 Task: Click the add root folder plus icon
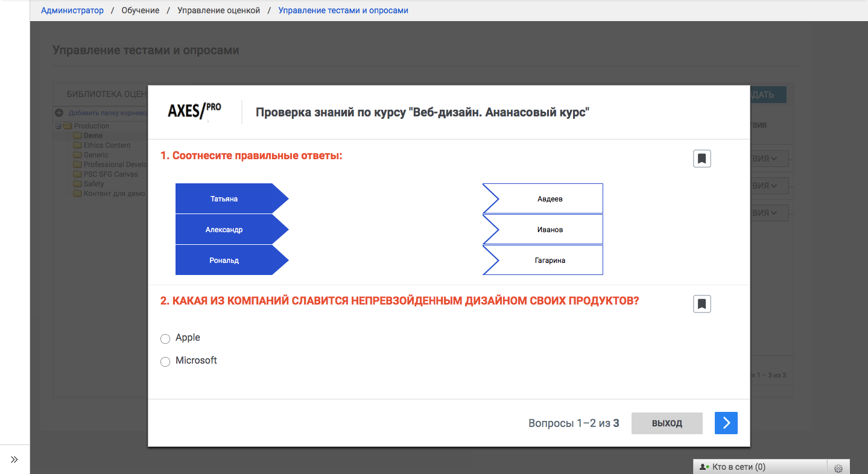59,113
